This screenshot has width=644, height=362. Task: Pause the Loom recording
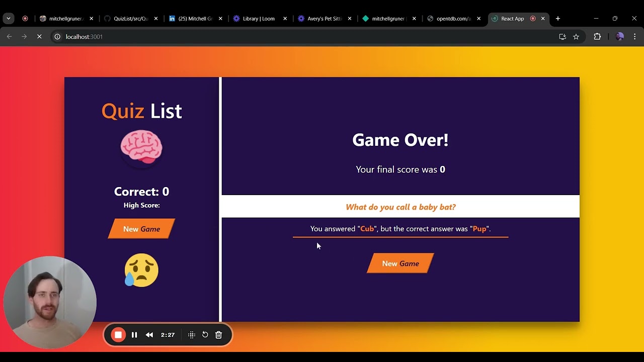coord(134,335)
